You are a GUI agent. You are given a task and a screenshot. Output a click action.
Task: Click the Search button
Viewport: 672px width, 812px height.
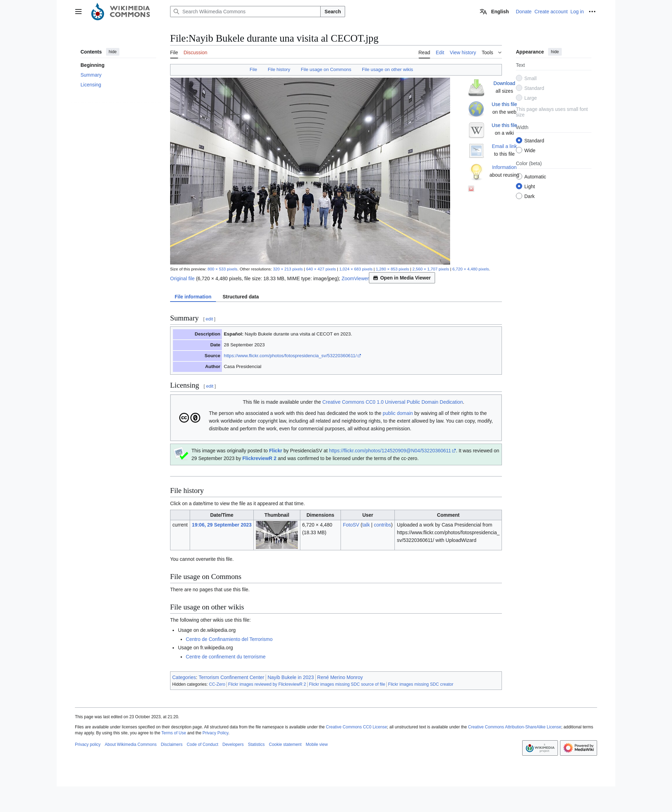pos(332,12)
